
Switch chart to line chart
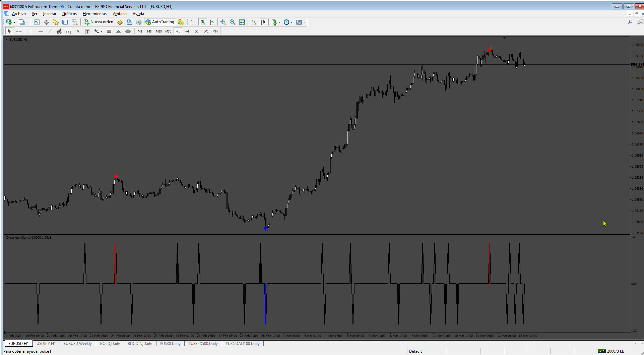[212, 22]
